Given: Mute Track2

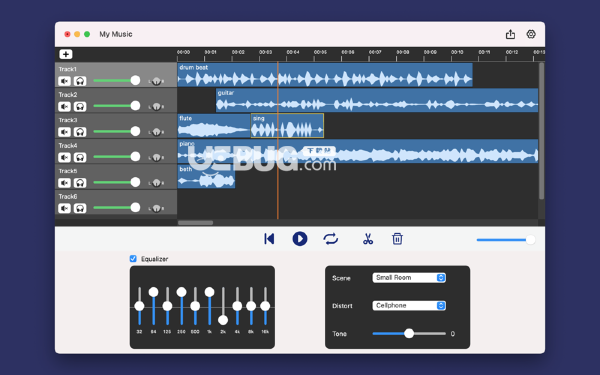Looking at the screenshot, I should pyautogui.click(x=64, y=106).
